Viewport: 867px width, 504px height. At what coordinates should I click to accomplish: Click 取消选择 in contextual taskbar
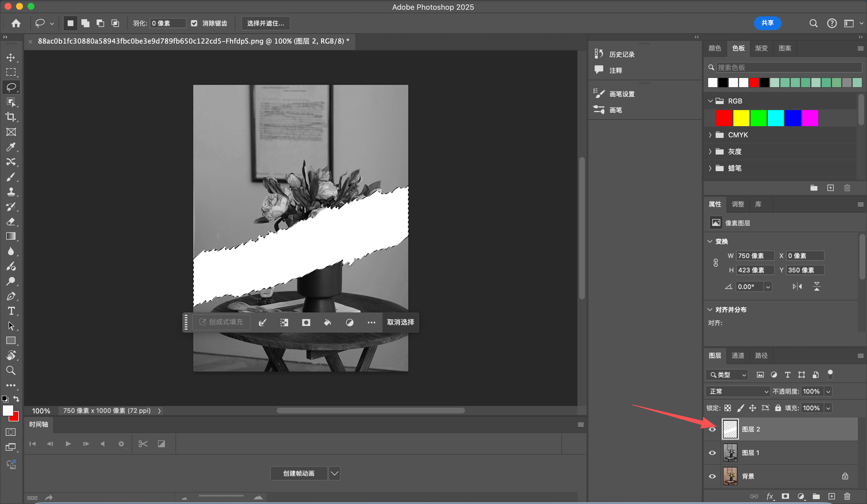pyautogui.click(x=401, y=322)
